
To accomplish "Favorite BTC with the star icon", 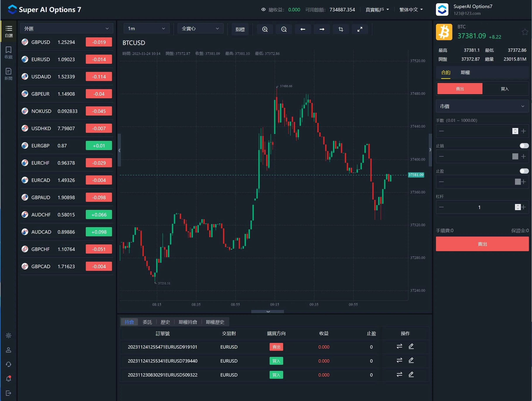I will click(525, 32).
